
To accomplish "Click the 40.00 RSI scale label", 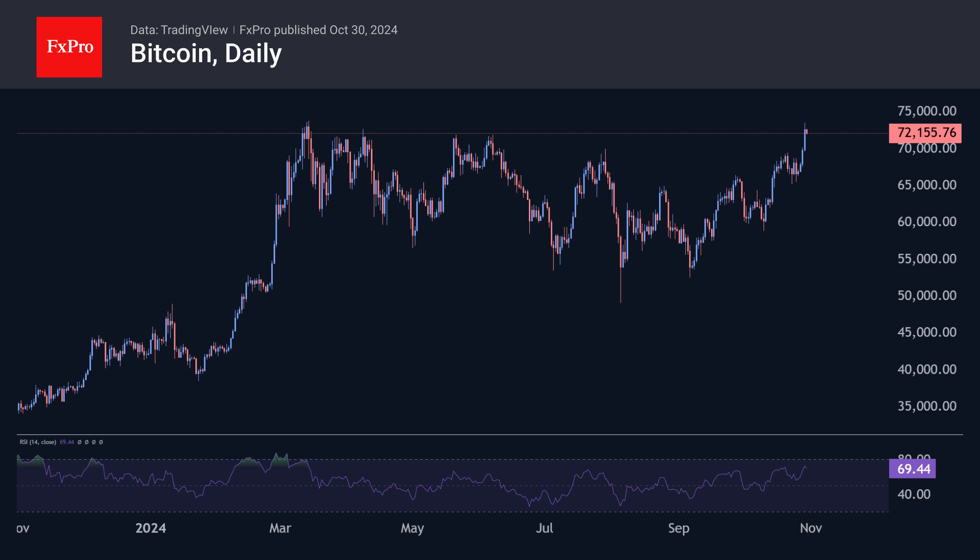I will coord(913,494).
